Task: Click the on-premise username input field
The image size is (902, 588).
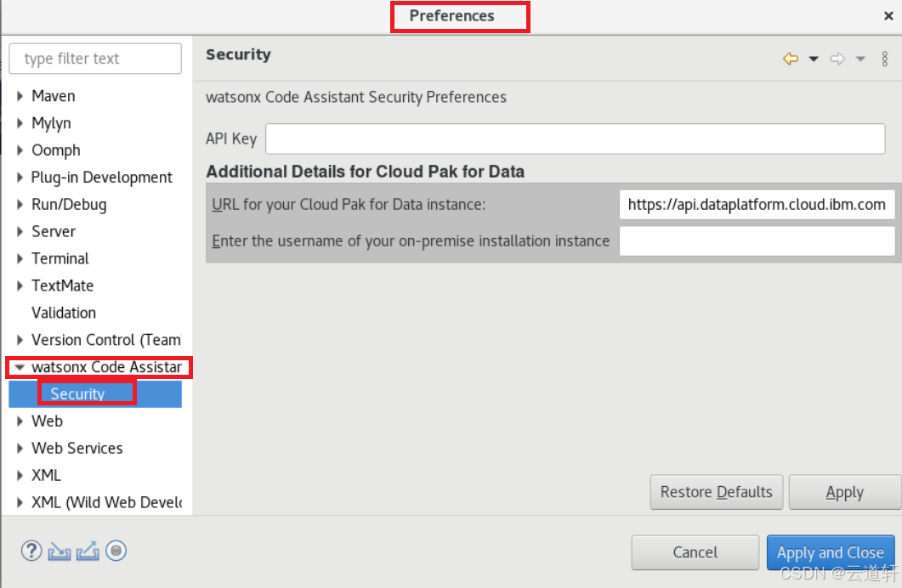Action: (x=757, y=240)
